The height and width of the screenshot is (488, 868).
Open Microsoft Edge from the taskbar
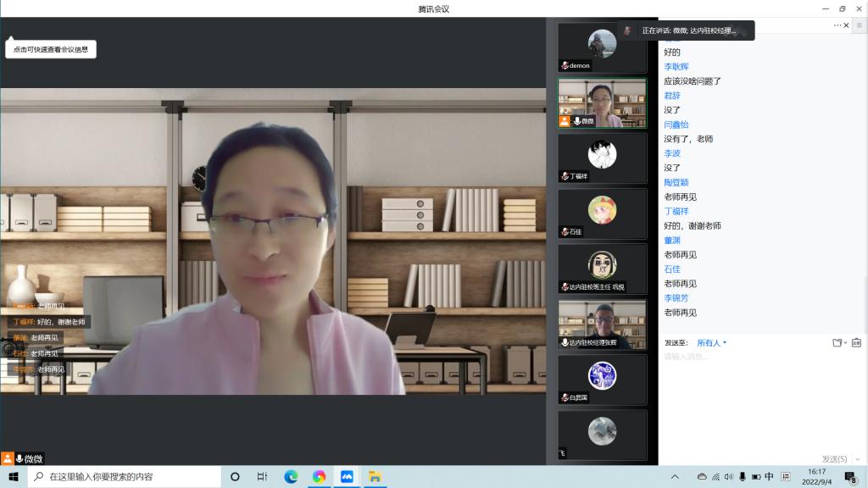[x=291, y=477]
